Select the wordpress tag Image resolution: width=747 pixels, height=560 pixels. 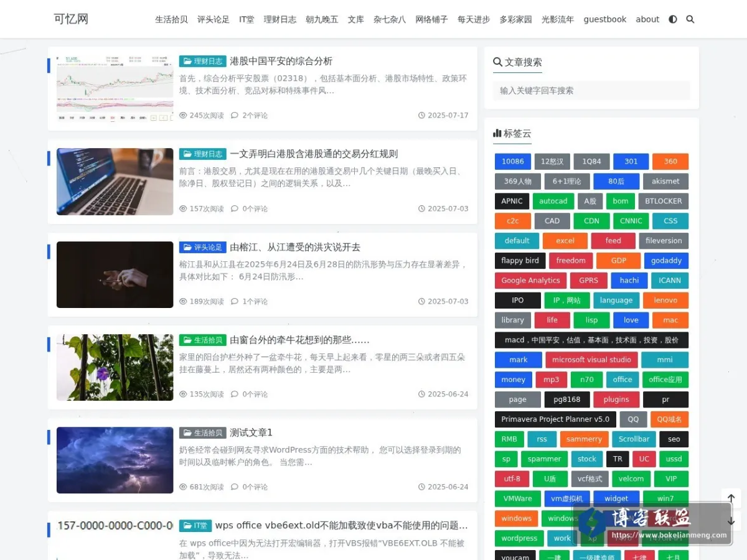tap(519, 539)
